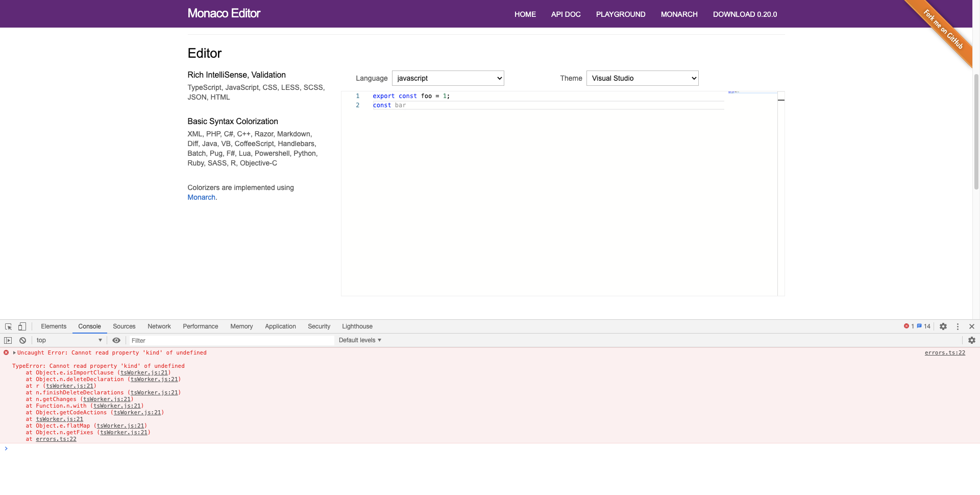Click the eye live expression icon
This screenshot has height=495, width=980.
point(116,340)
